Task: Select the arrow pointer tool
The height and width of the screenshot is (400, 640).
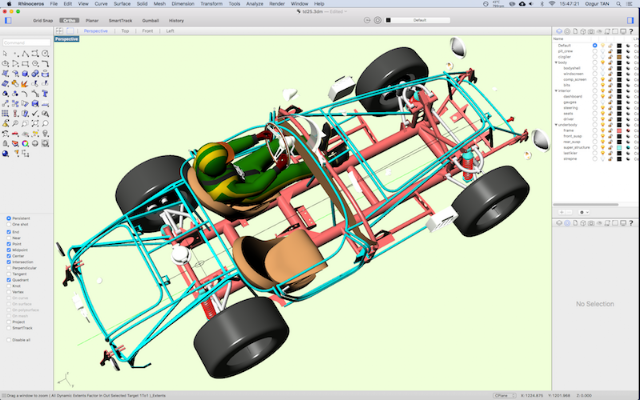Action: coord(5,53)
